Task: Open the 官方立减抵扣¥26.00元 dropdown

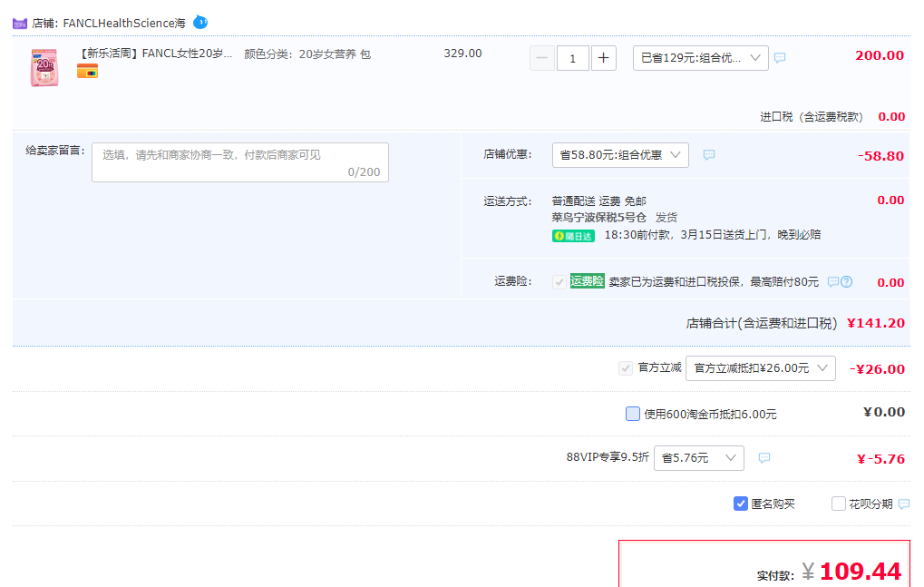Action: 761,368
